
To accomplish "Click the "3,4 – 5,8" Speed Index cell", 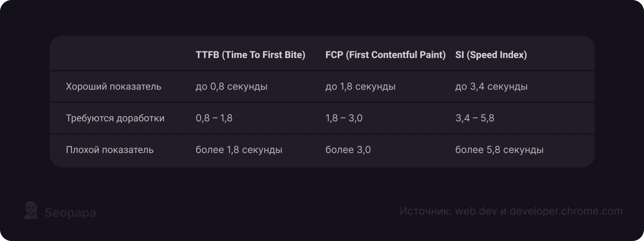I will pyautogui.click(x=475, y=118).
